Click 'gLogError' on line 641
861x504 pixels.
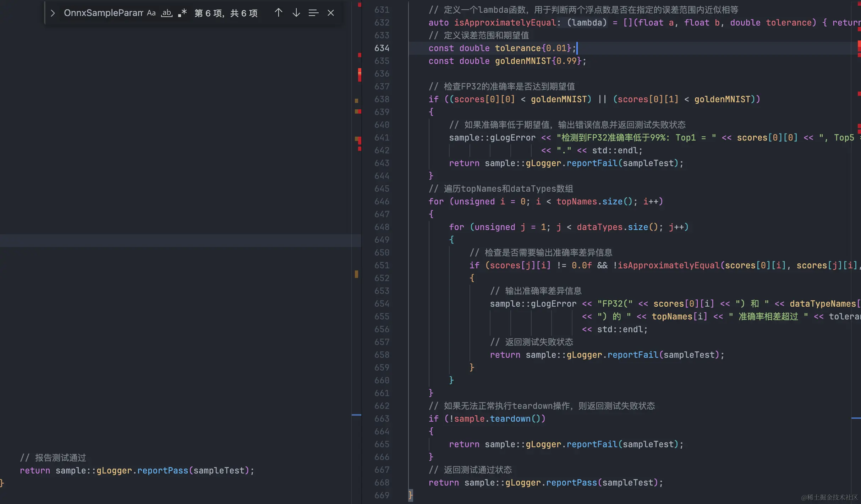[x=513, y=137]
